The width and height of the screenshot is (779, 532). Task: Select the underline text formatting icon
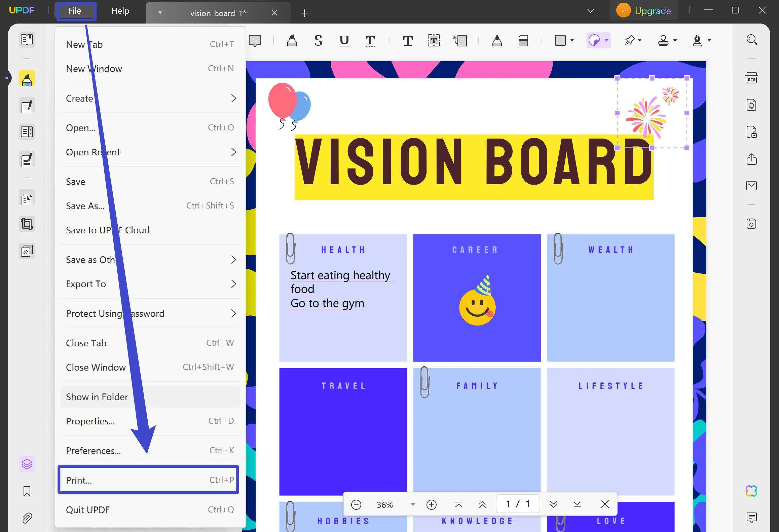(343, 40)
